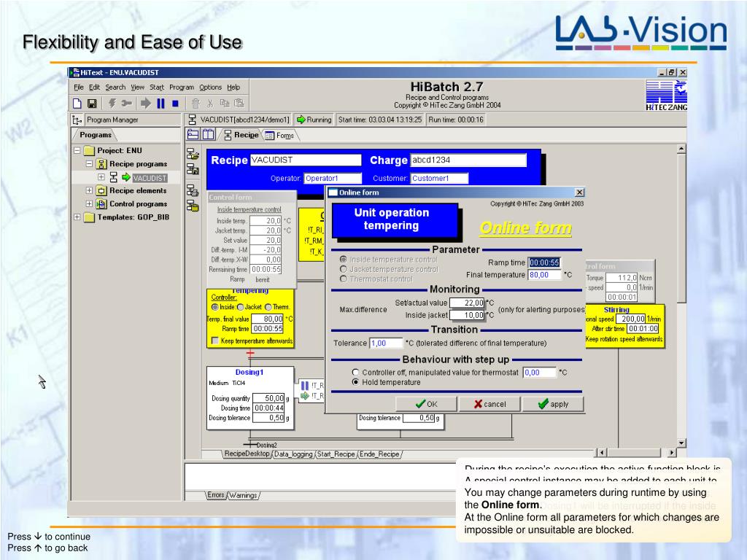Open the Options menu
Image resolution: width=747 pixels, height=560 pixels.
tap(211, 87)
